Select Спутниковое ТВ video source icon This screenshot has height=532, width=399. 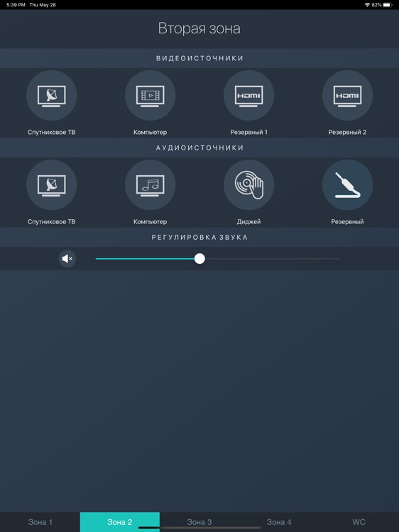click(x=52, y=95)
